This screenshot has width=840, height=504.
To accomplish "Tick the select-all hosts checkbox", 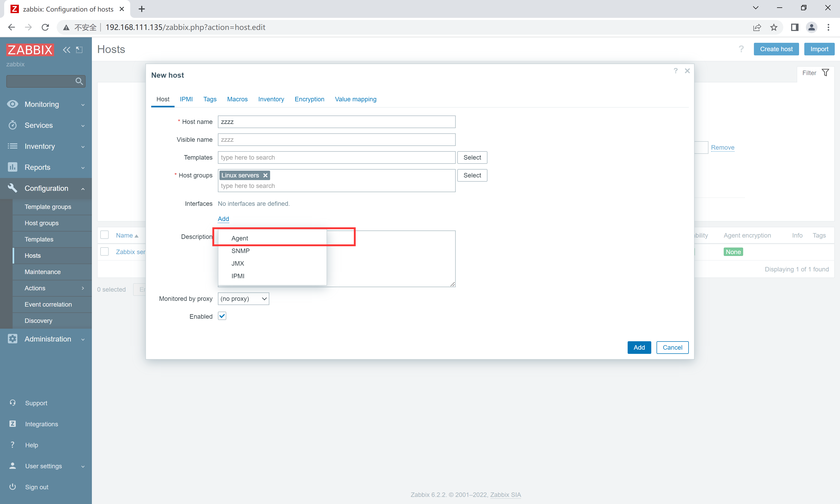I will (104, 235).
